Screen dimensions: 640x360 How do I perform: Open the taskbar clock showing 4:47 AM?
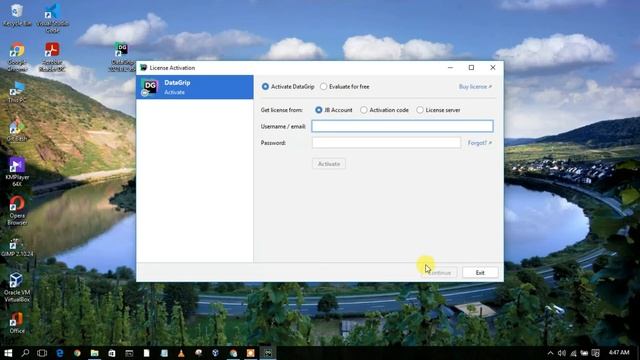[619, 352]
